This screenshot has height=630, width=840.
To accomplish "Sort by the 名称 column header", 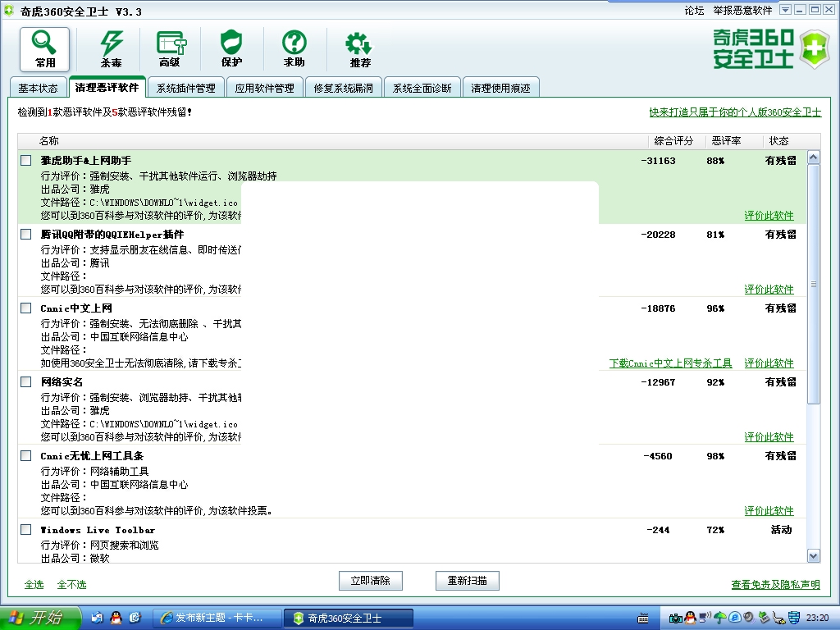I will click(x=48, y=141).
